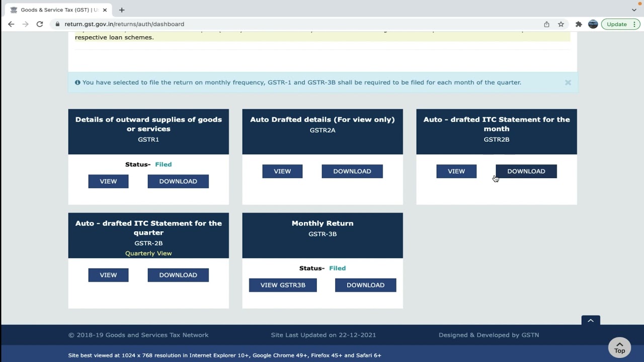Click 'Details of outward supplies' card header
Image resolution: width=644 pixels, height=362 pixels.
tap(148, 132)
